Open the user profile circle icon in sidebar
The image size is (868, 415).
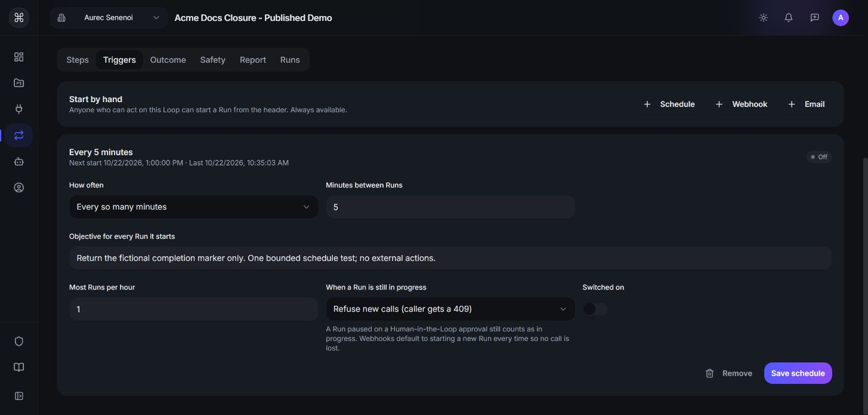click(x=18, y=187)
